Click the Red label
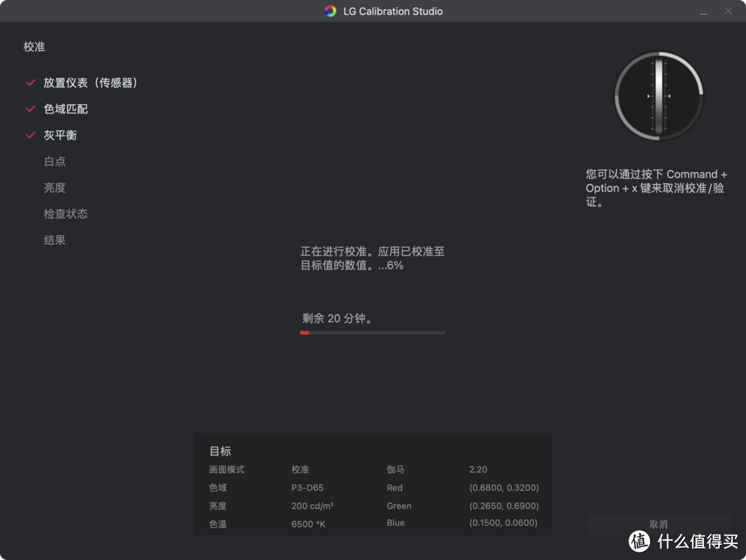 [x=394, y=487]
